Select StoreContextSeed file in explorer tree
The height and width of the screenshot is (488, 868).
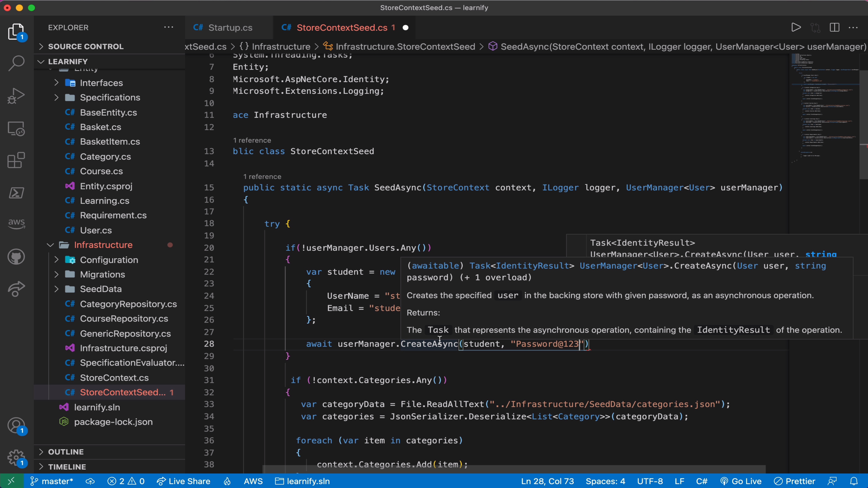pyautogui.click(x=123, y=392)
